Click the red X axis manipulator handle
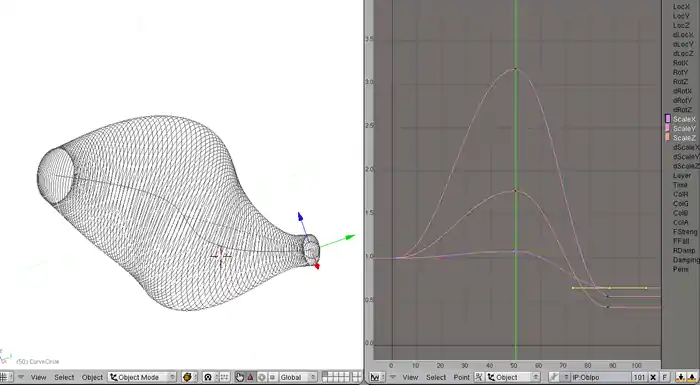 click(x=317, y=267)
